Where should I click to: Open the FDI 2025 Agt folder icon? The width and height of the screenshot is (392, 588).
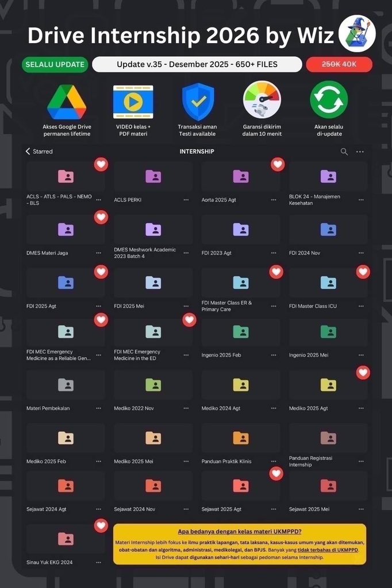click(66, 283)
